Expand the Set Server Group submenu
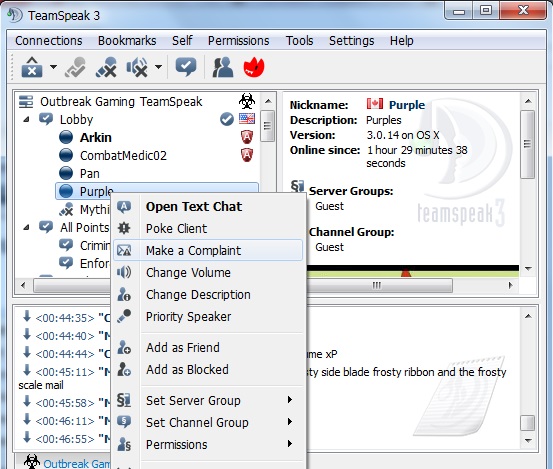Screen dimensions: 553x469 coord(208,401)
